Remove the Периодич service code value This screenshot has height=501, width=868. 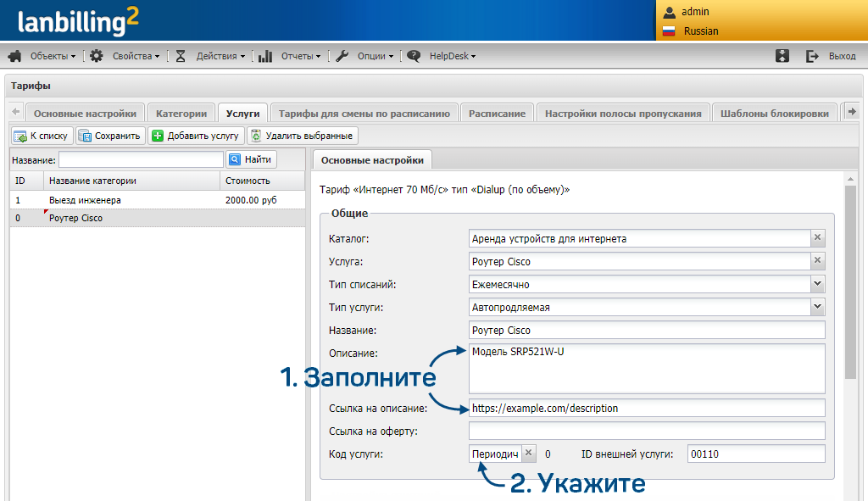pyautogui.click(x=528, y=454)
